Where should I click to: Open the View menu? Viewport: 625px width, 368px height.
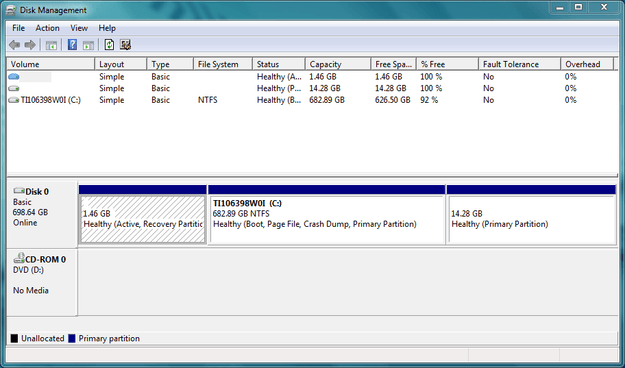pyautogui.click(x=79, y=28)
